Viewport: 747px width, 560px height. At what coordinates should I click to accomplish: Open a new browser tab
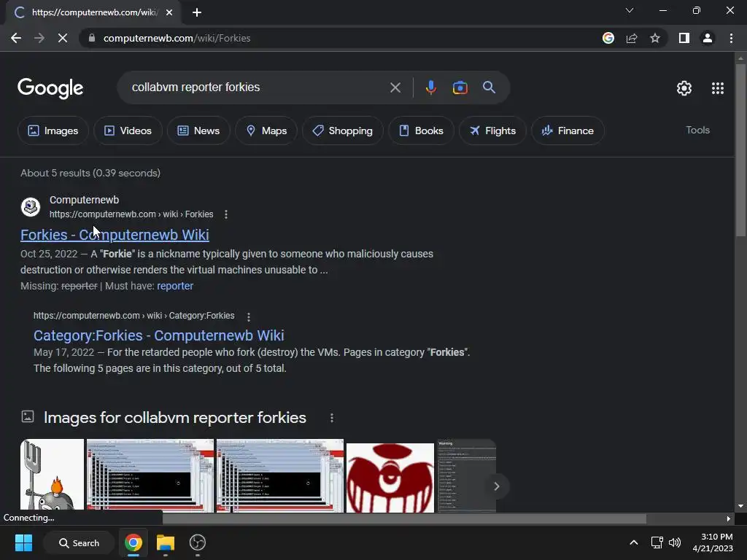[x=197, y=12]
